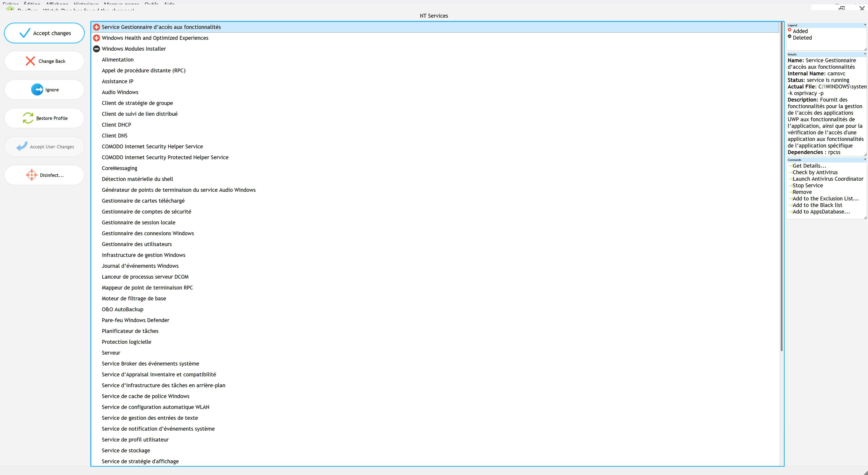Select COMODO Internet Security Helper Service
Image resolution: width=868 pixels, height=475 pixels.
(152, 146)
